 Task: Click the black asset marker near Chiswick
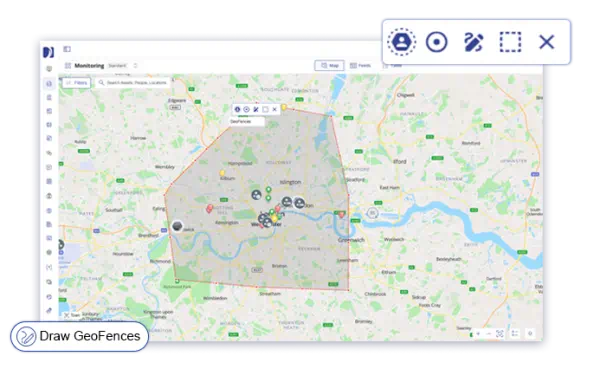(177, 226)
